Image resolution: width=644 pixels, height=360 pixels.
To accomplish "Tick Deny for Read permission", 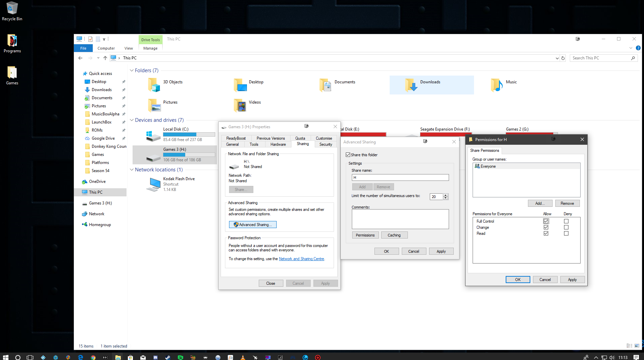I will (566, 233).
